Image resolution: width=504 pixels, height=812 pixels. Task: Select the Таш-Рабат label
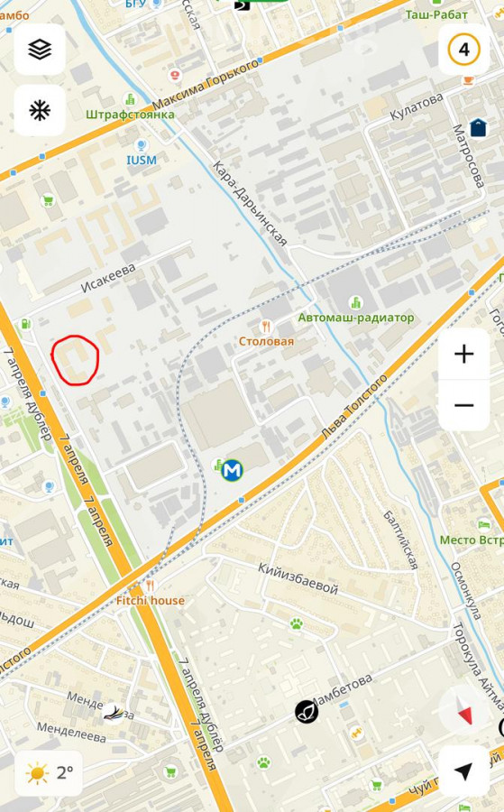click(436, 14)
